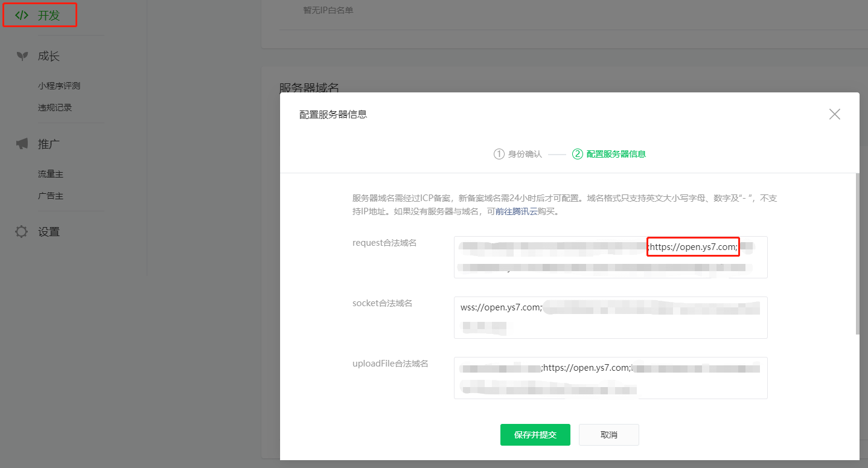Image resolution: width=868 pixels, height=468 pixels.
Task: Select 小程序评测 in the sidebar menu
Action: 55,85
